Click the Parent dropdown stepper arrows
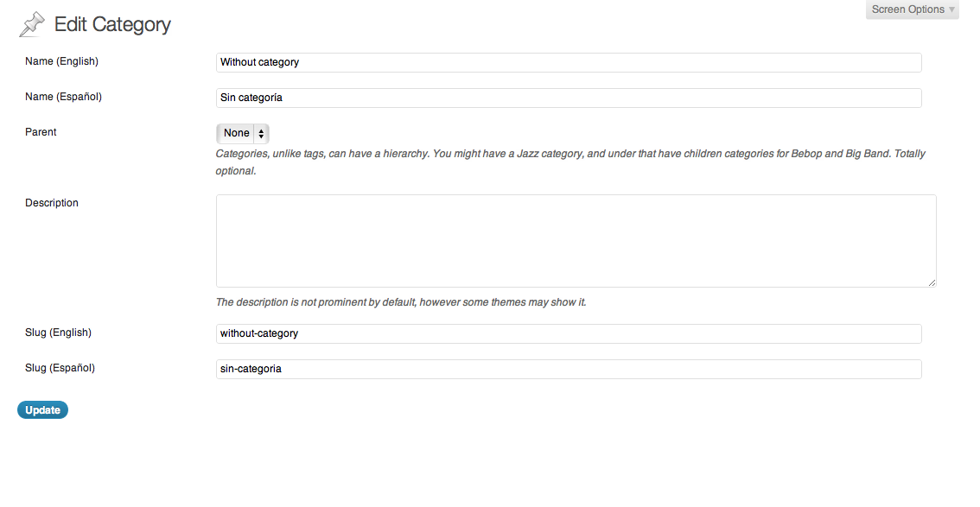 click(261, 134)
